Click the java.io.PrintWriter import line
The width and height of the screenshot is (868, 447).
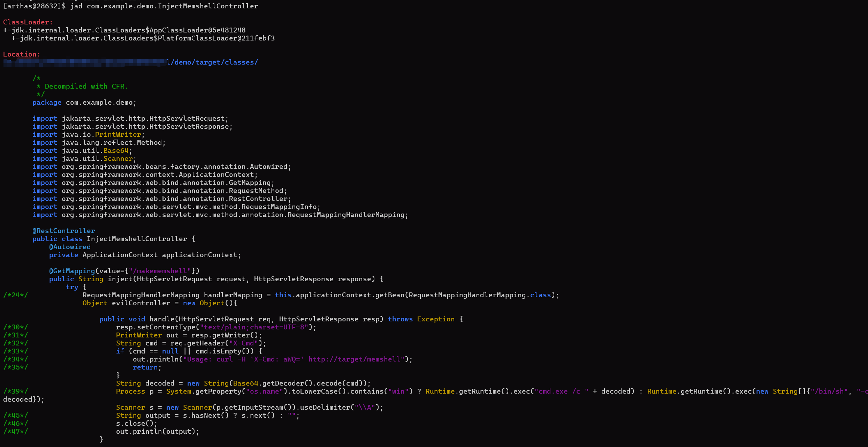pyautogui.click(x=88, y=134)
